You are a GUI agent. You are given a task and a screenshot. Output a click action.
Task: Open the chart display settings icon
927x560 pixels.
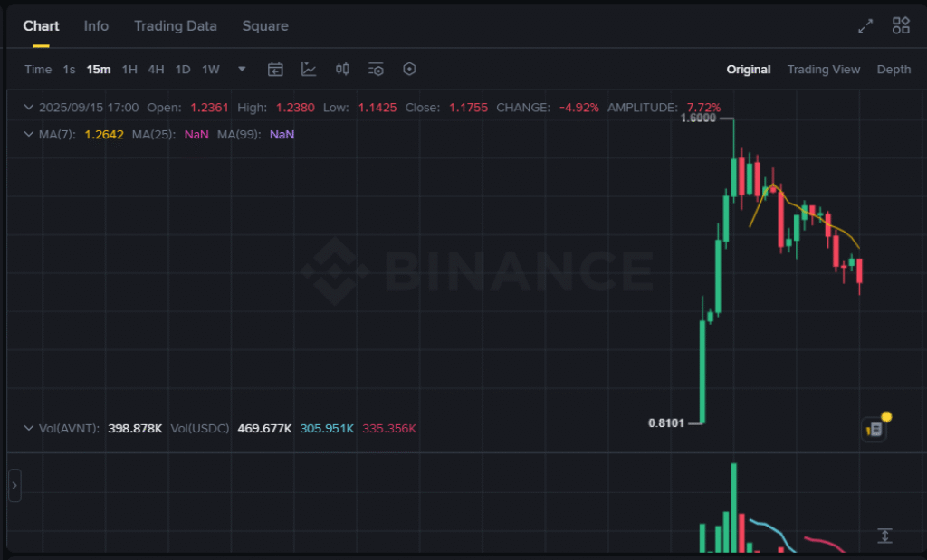pyautogui.click(x=376, y=70)
